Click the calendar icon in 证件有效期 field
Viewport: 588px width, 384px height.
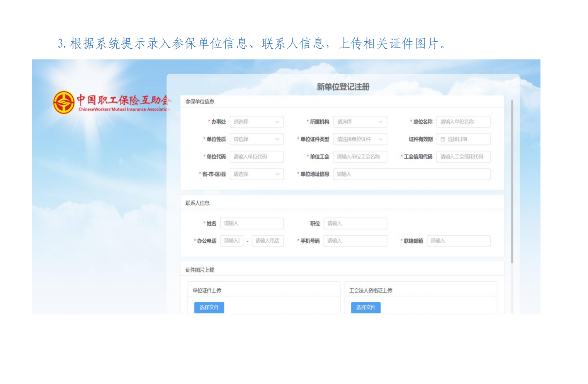pos(443,139)
